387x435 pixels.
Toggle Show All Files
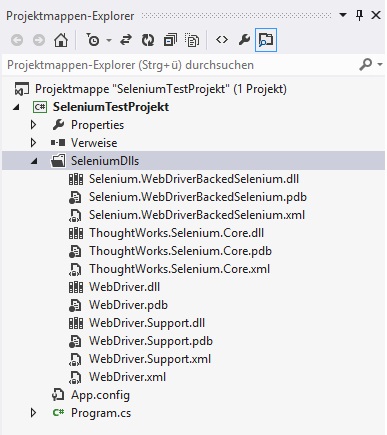192,40
